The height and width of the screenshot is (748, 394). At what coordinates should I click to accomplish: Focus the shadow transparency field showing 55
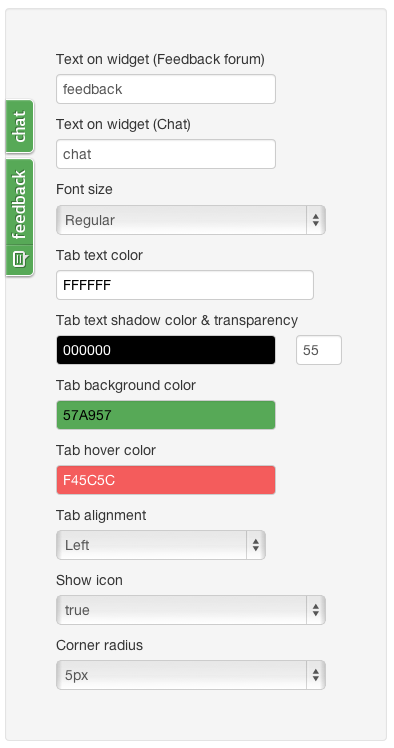pos(319,350)
